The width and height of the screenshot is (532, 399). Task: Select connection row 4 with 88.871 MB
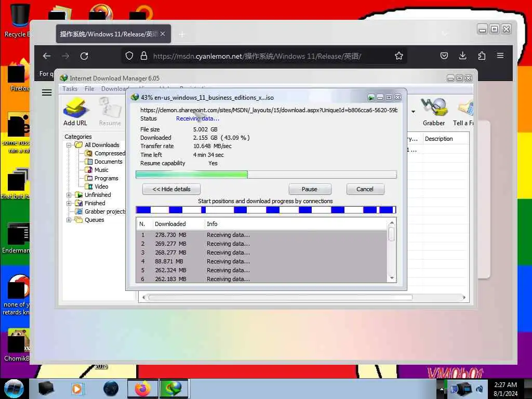[261, 262]
